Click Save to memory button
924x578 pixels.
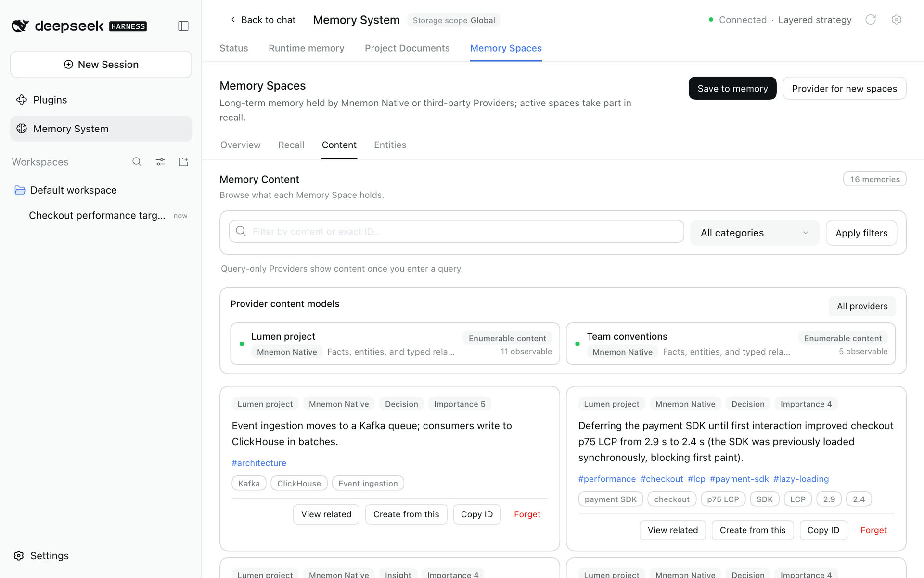tap(732, 89)
